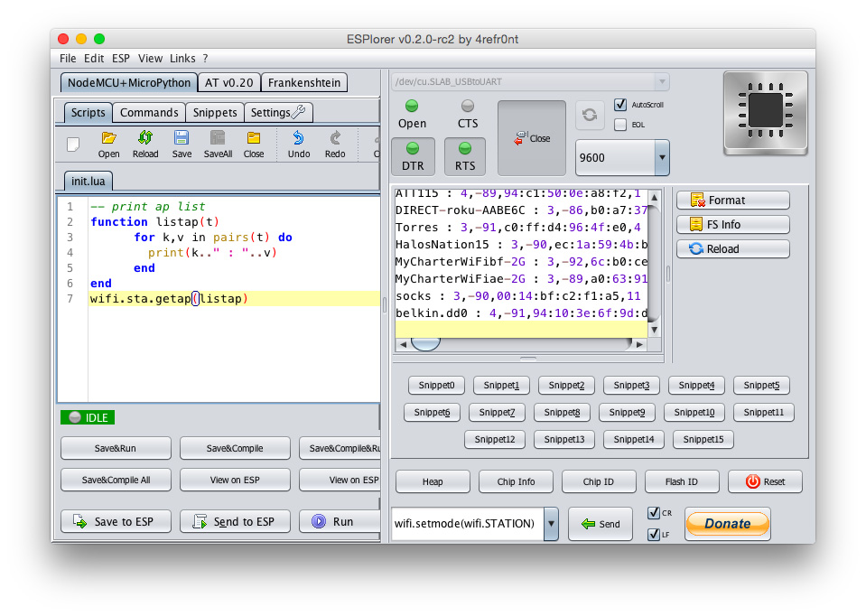Enable the EOL checkbox

[x=620, y=125]
